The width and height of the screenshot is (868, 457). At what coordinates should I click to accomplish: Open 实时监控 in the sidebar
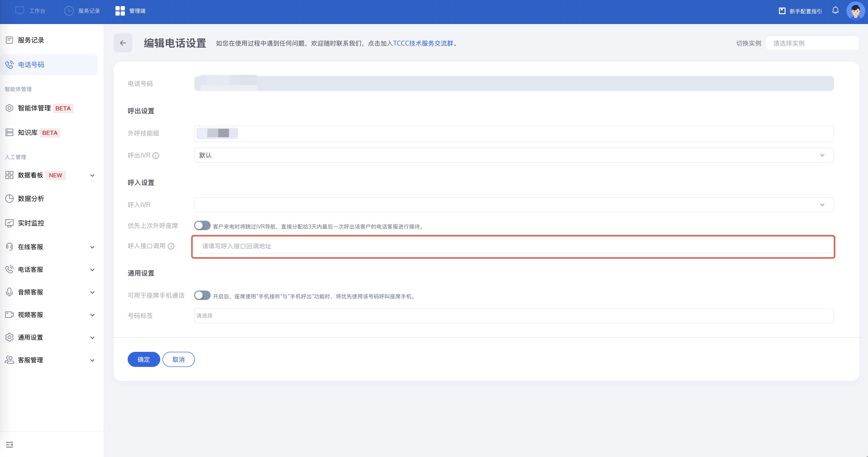tap(31, 223)
